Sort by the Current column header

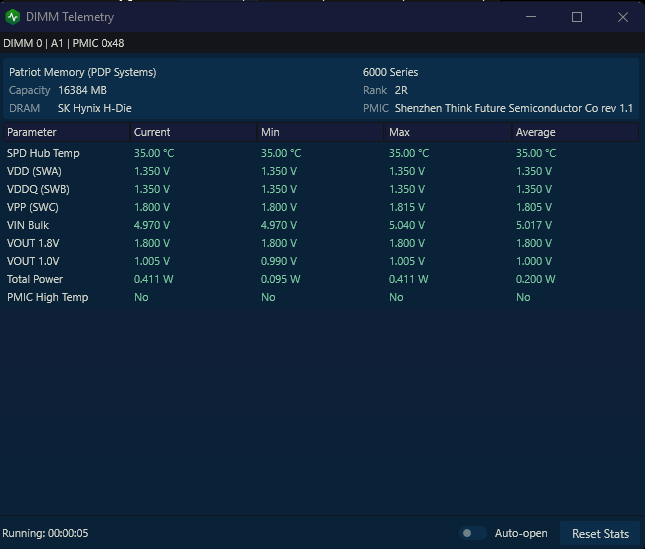click(193, 132)
